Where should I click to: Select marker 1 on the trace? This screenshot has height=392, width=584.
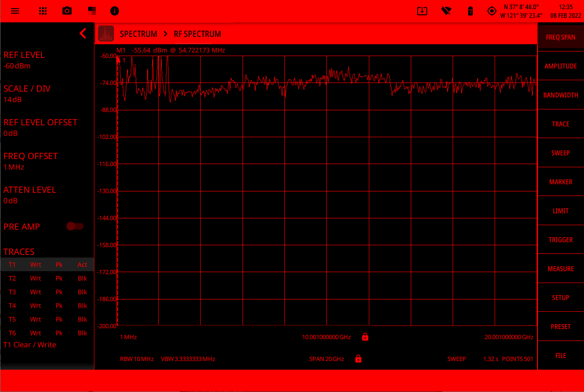coord(119,60)
